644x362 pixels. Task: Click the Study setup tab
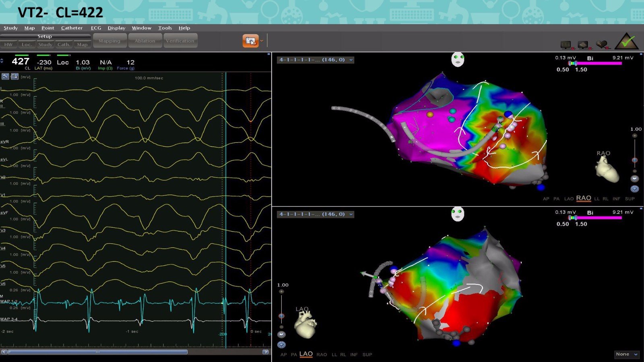pos(45,45)
